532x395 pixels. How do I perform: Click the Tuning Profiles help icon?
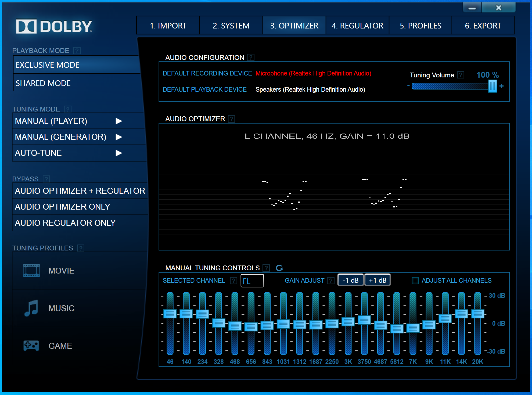point(81,248)
